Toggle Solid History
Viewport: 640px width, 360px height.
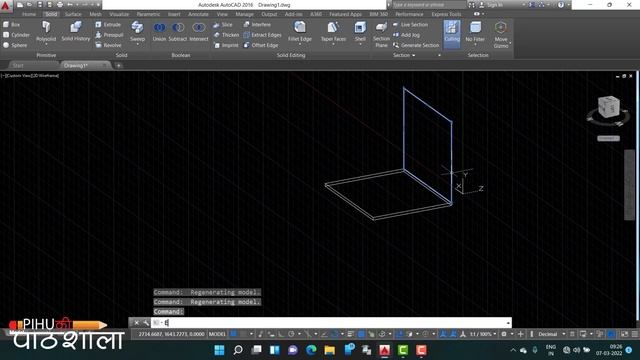(76, 31)
